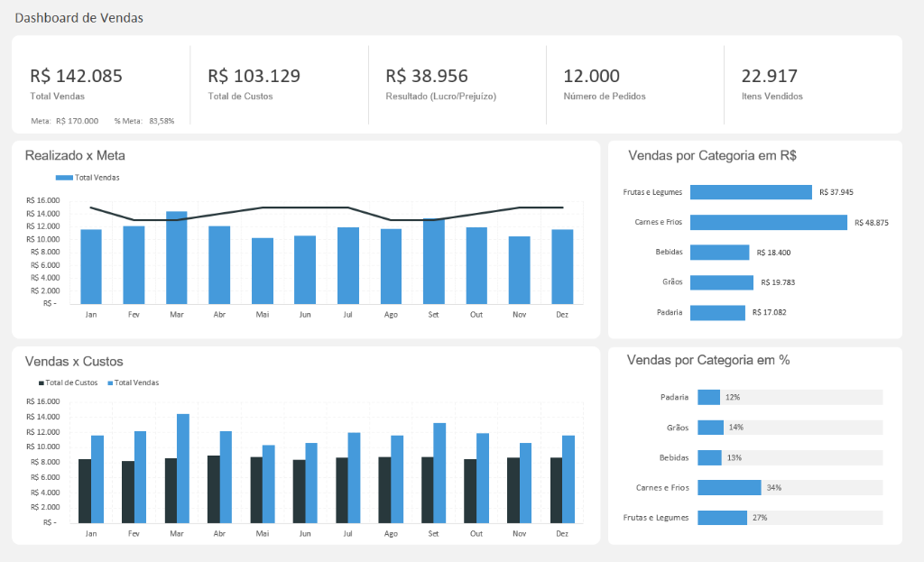924x562 pixels.
Task: Select the Mar bar in Realizado x Meta chart
Action: coord(177,258)
